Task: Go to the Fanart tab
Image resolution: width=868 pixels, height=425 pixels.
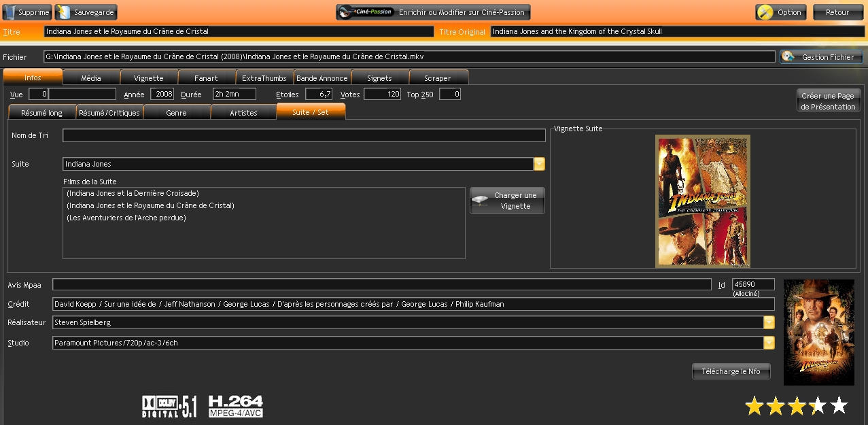Action: pyautogui.click(x=207, y=78)
